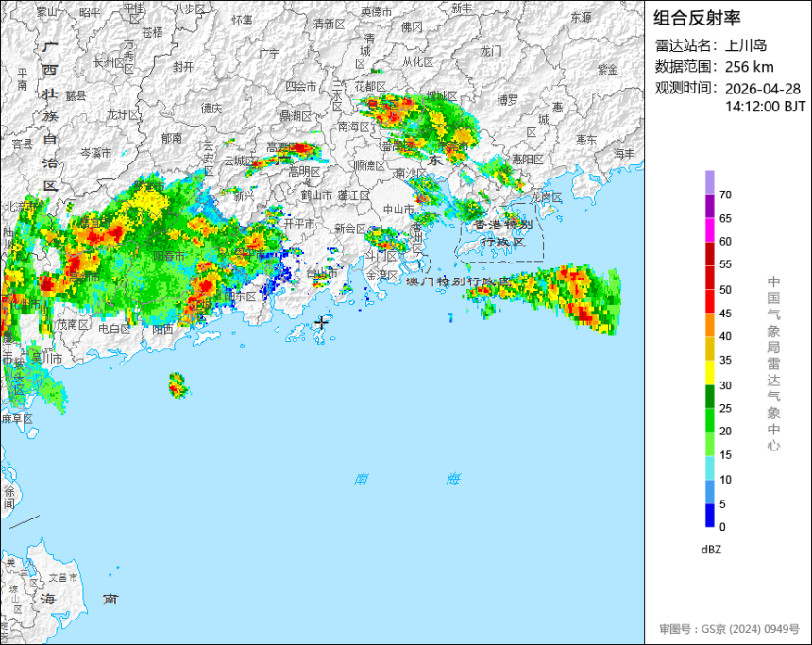
Task: Click the 开平市 label on the map
Action: (x=299, y=223)
